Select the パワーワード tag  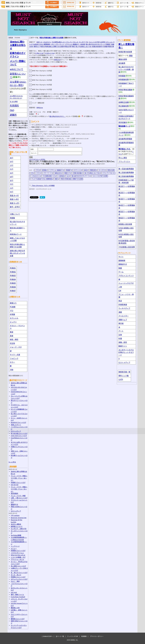tap(47, 173)
